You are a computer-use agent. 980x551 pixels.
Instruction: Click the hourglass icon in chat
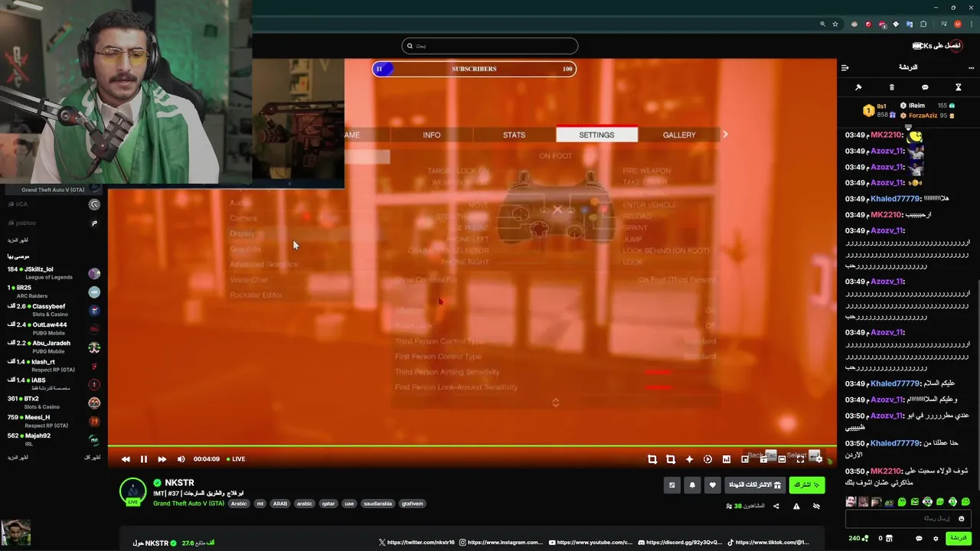tap(958, 87)
